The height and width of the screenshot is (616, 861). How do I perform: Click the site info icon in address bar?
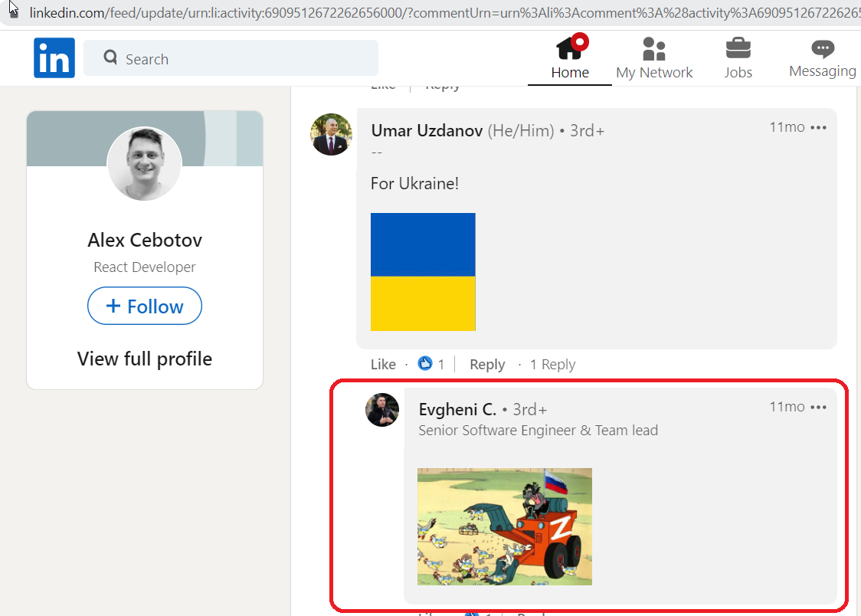pyautogui.click(x=15, y=12)
